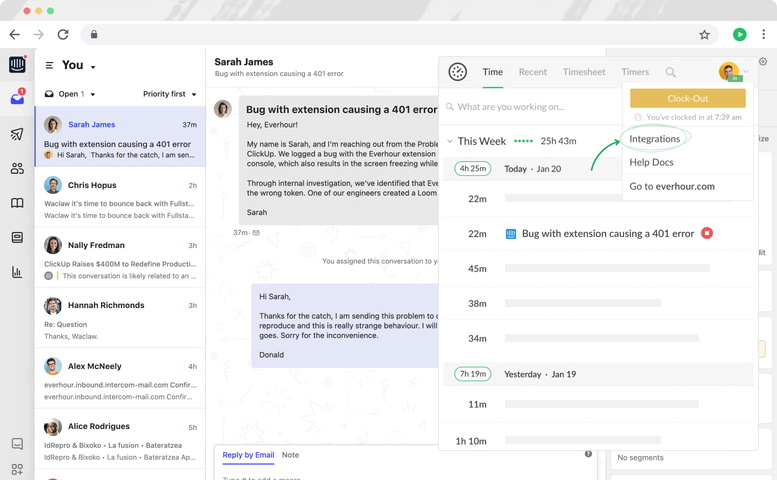777x480 pixels.
Task: Open user avatar dropdown in Everhour panel
Action: 733,72
